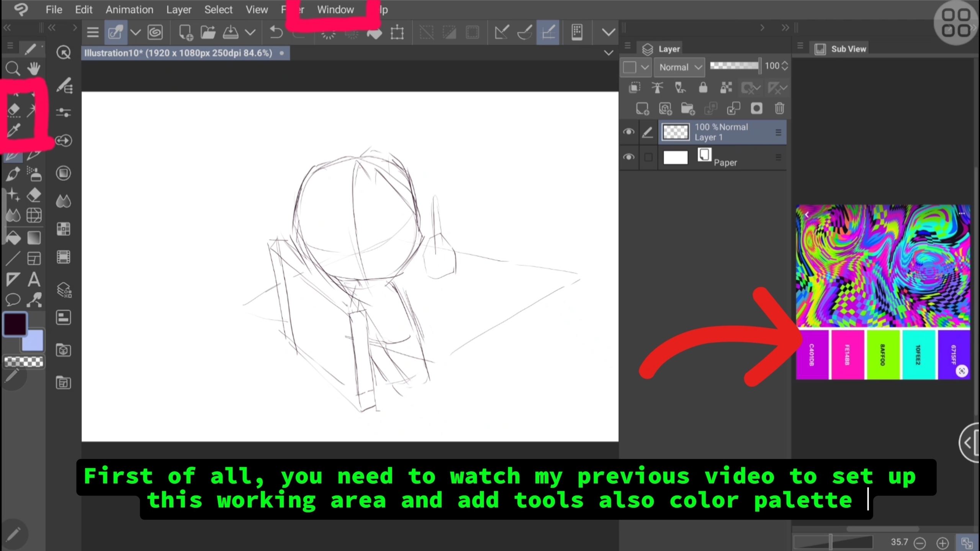The height and width of the screenshot is (551, 980).
Task: Select the Frame border tool
Action: (34, 259)
